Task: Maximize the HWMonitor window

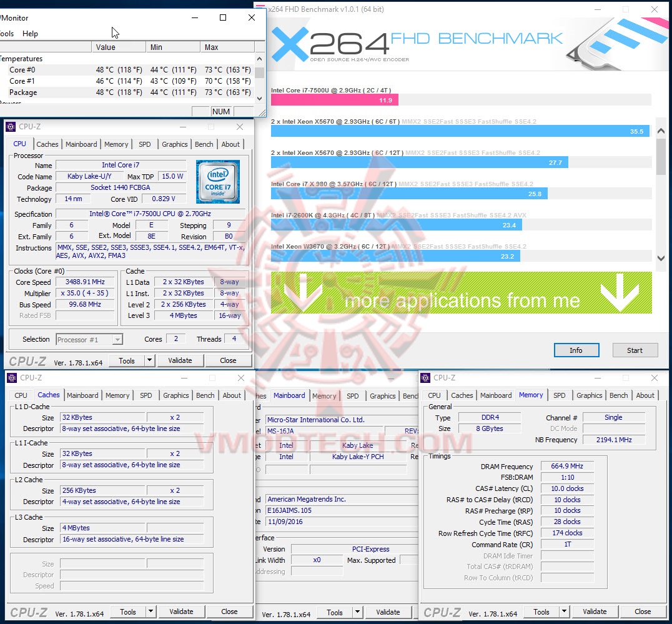Action: click(x=223, y=17)
